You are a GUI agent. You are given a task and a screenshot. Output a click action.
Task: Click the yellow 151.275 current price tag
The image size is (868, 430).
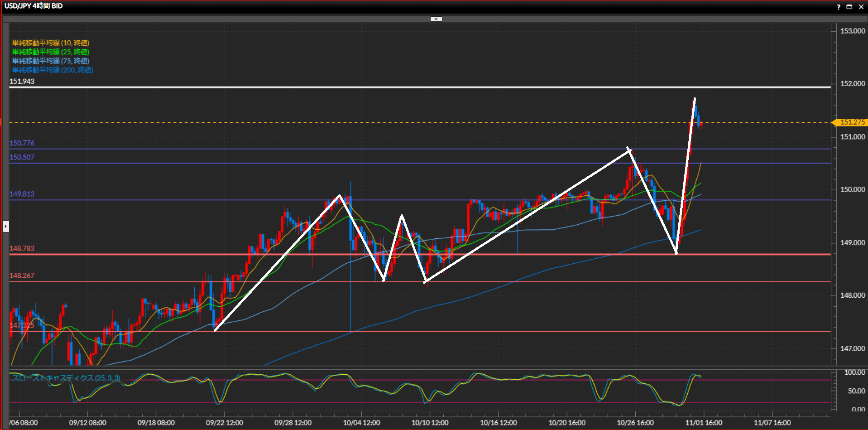pos(851,122)
